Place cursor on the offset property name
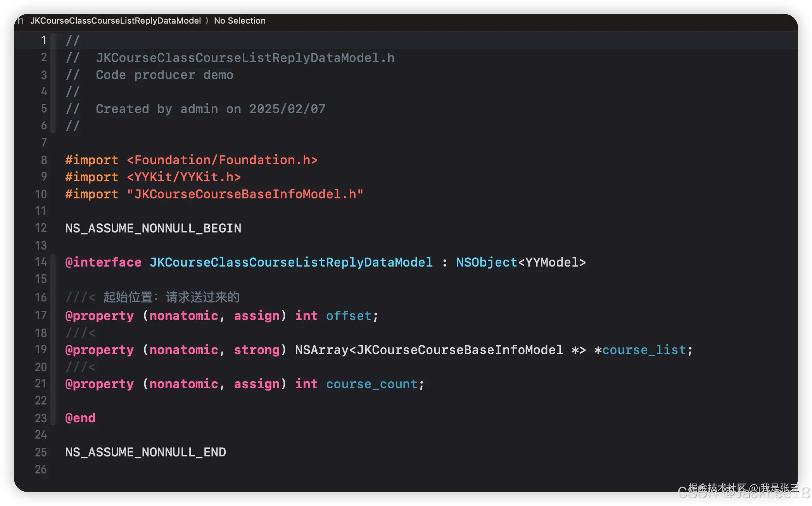The image size is (812, 506). 349,316
